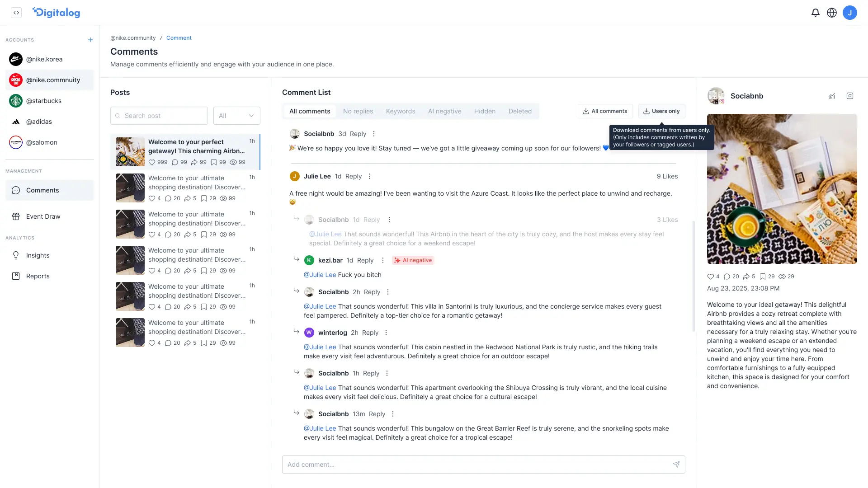The width and height of the screenshot is (868, 488).
Task: Switch to AI negative tab
Action: pos(445,111)
